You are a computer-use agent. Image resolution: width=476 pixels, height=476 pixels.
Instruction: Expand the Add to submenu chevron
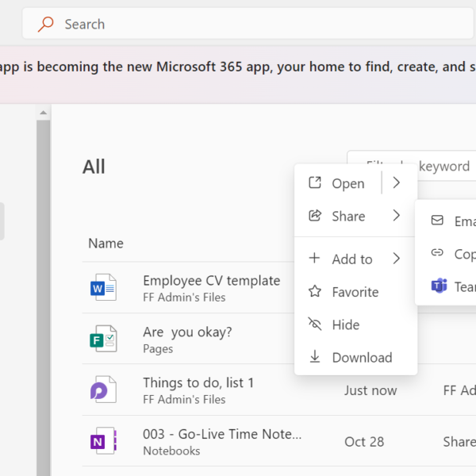(x=397, y=259)
